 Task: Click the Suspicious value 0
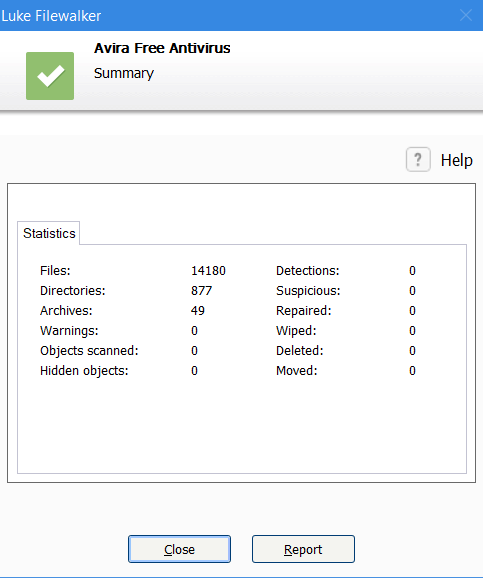pyautogui.click(x=412, y=291)
